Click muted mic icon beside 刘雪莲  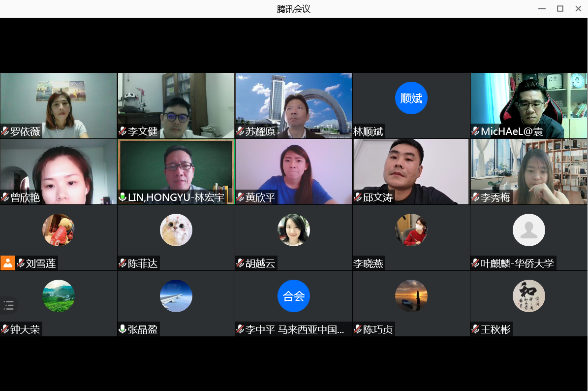(21, 263)
